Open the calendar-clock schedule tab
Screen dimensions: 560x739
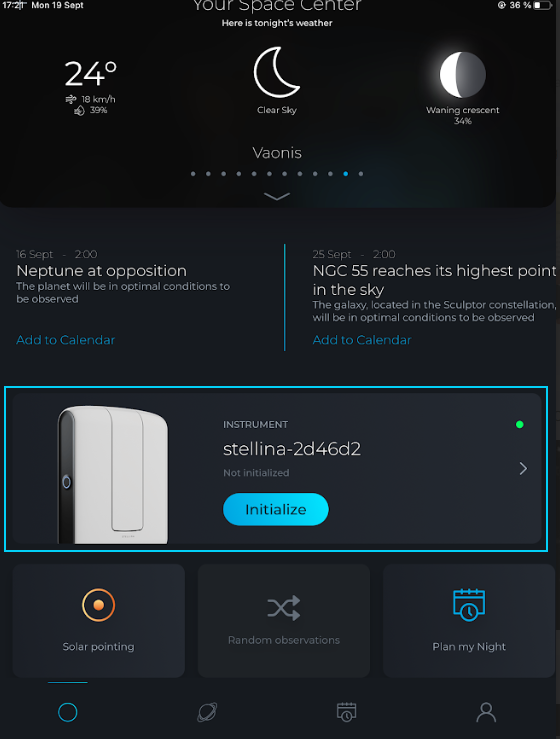[346, 712]
